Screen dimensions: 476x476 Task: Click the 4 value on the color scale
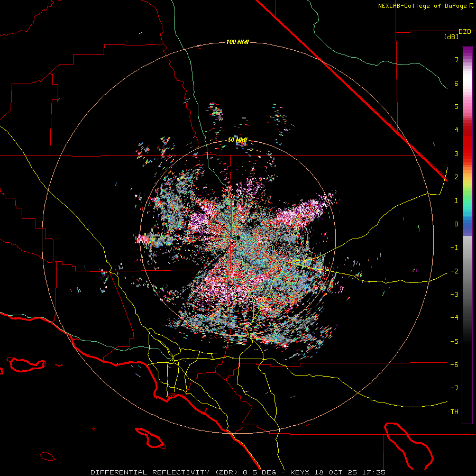click(456, 130)
